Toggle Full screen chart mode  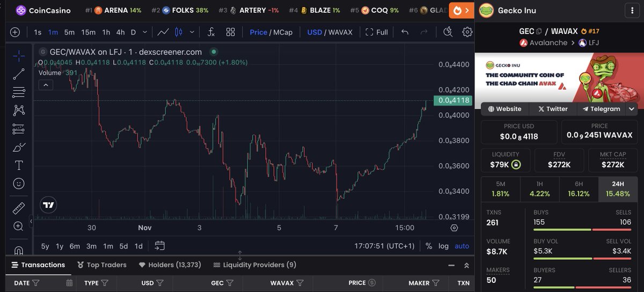(377, 32)
